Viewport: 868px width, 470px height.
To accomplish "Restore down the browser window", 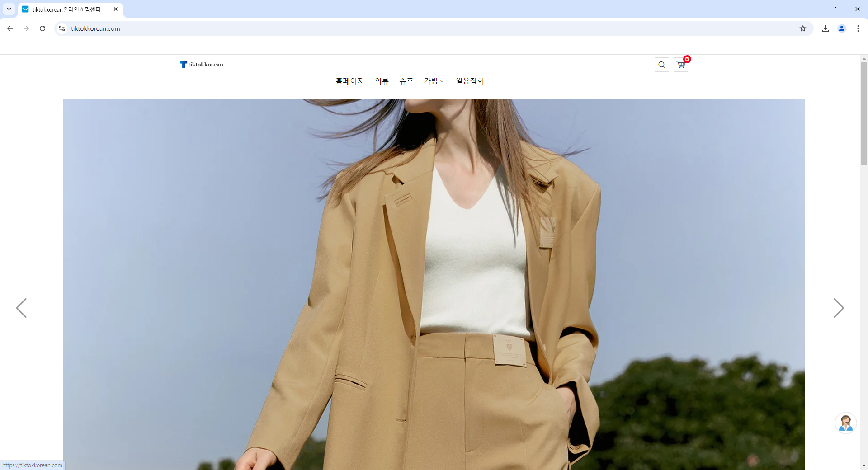I will pos(837,9).
